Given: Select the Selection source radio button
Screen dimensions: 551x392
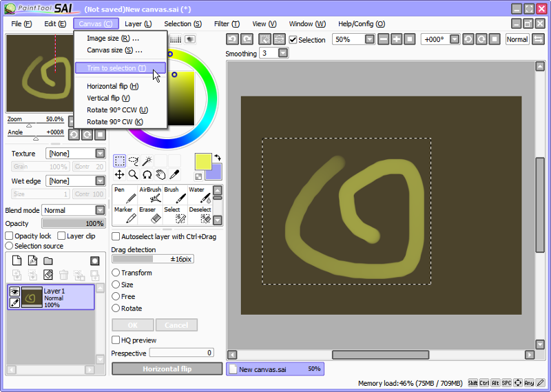Looking at the screenshot, I should tap(9, 246).
